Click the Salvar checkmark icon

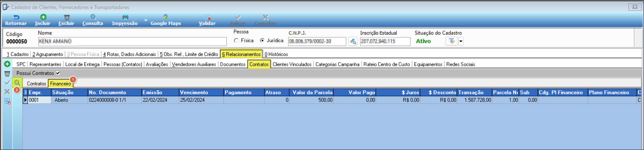(x=238, y=17)
